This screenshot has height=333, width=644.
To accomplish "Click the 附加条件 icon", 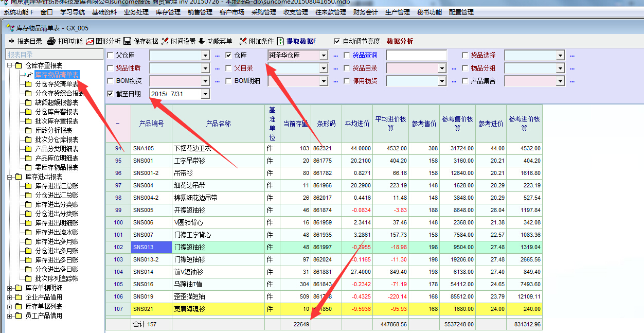I will click(x=243, y=41).
